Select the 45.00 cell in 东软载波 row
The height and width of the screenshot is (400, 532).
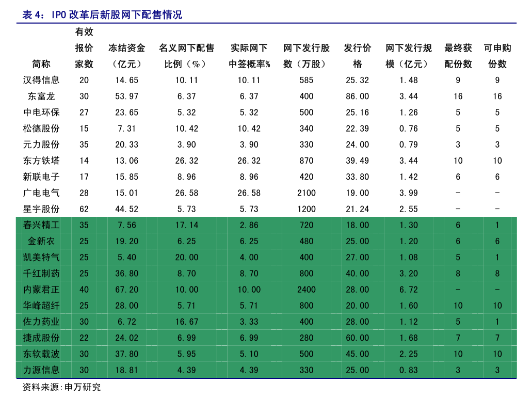pyautogui.click(x=357, y=354)
